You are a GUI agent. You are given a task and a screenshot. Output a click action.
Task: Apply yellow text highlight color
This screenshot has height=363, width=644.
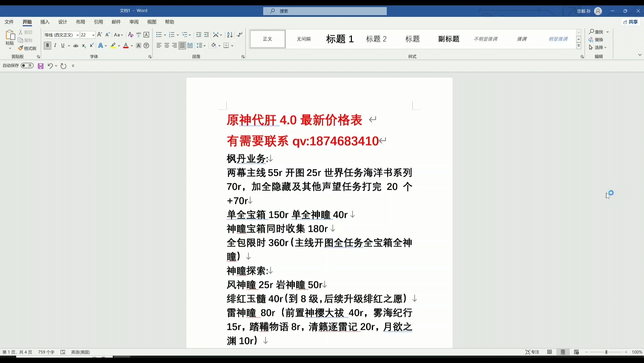pos(113,45)
